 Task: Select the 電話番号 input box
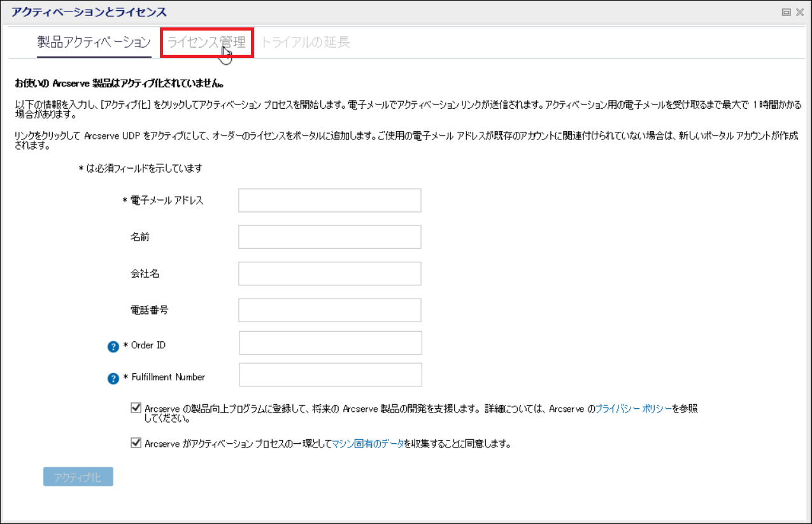[329, 310]
